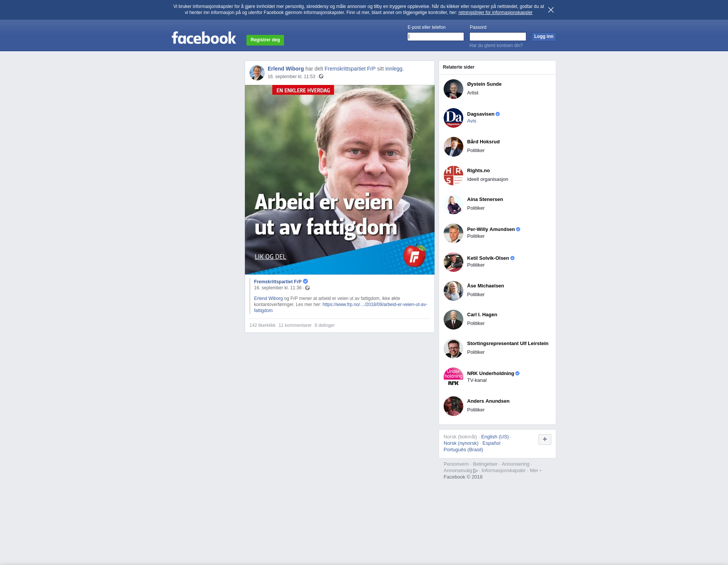Click the globe privacy icon beside 11:53

(x=321, y=77)
